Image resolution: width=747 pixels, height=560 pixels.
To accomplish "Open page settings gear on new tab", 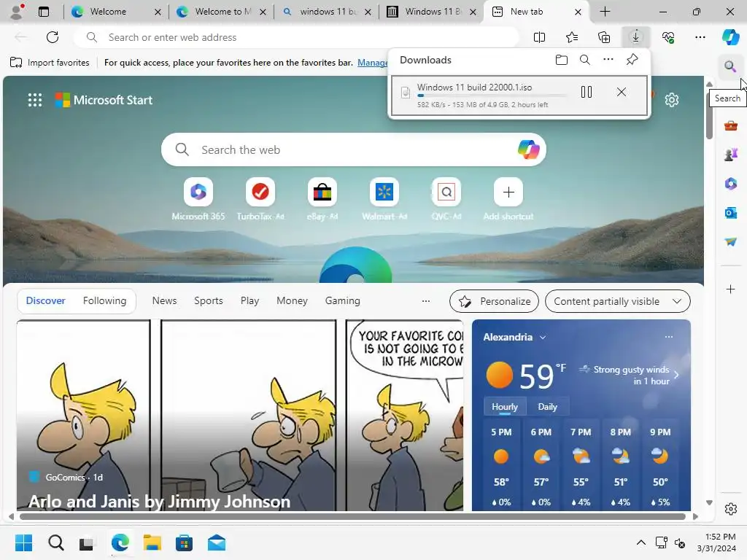I will click(x=672, y=100).
